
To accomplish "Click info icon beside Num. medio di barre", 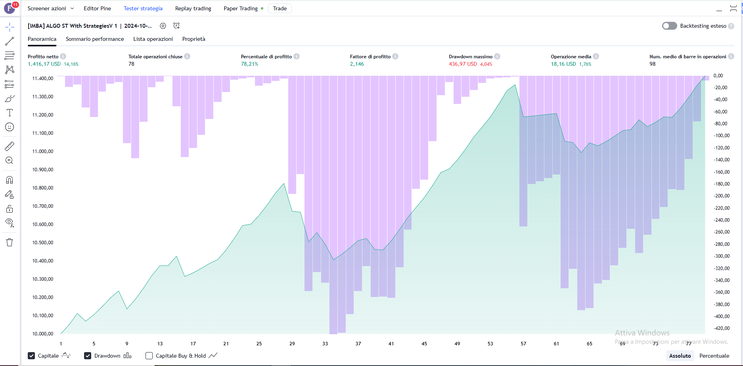I will tap(731, 56).
